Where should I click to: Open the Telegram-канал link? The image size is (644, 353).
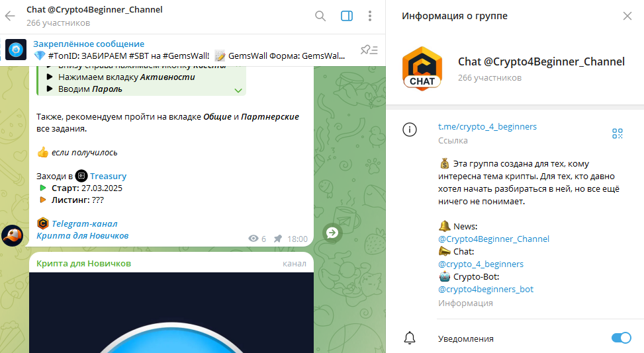pyautogui.click(x=85, y=223)
